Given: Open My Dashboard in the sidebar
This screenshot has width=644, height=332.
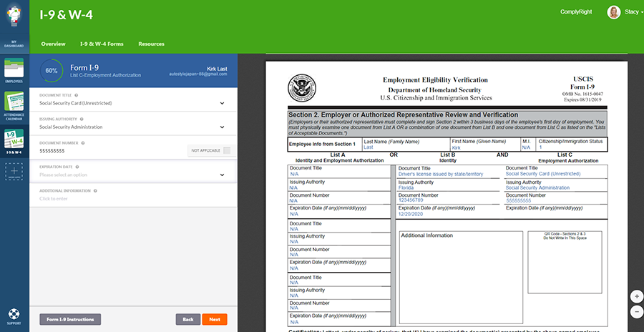Looking at the screenshot, I should point(14,43).
